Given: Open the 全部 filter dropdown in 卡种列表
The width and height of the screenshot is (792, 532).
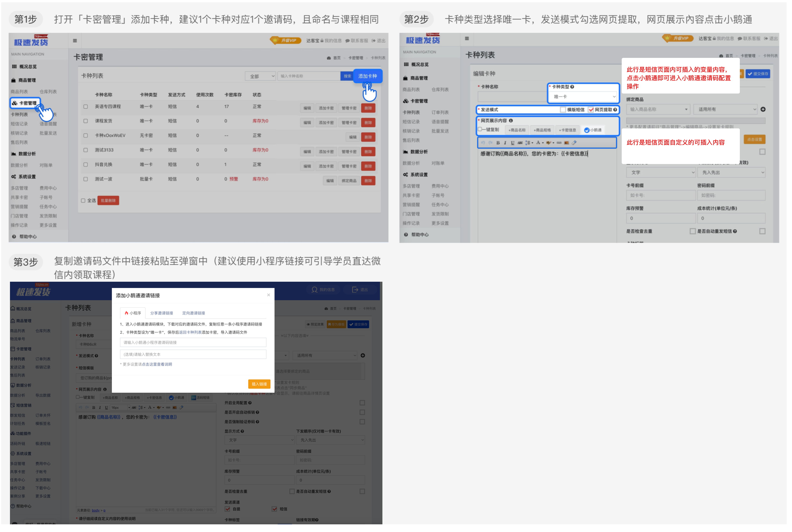Looking at the screenshot, I should tap(260, 76).
